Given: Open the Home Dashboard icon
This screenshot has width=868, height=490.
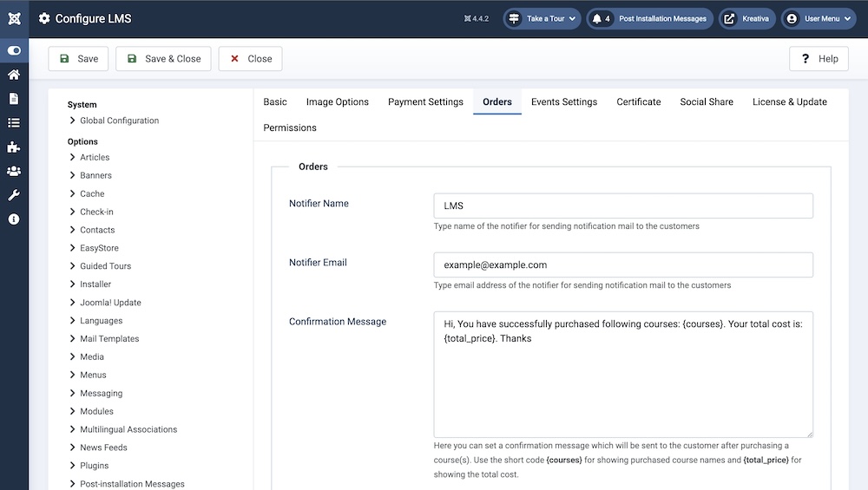Looking at the screenshot, I should tap(14, 75).
